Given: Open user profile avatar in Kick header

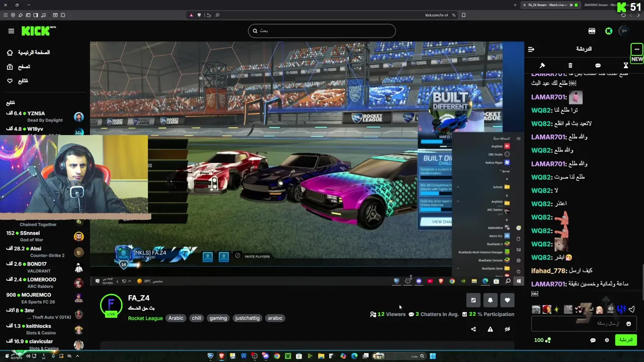Looking at the screenshot, I should 624,31.
